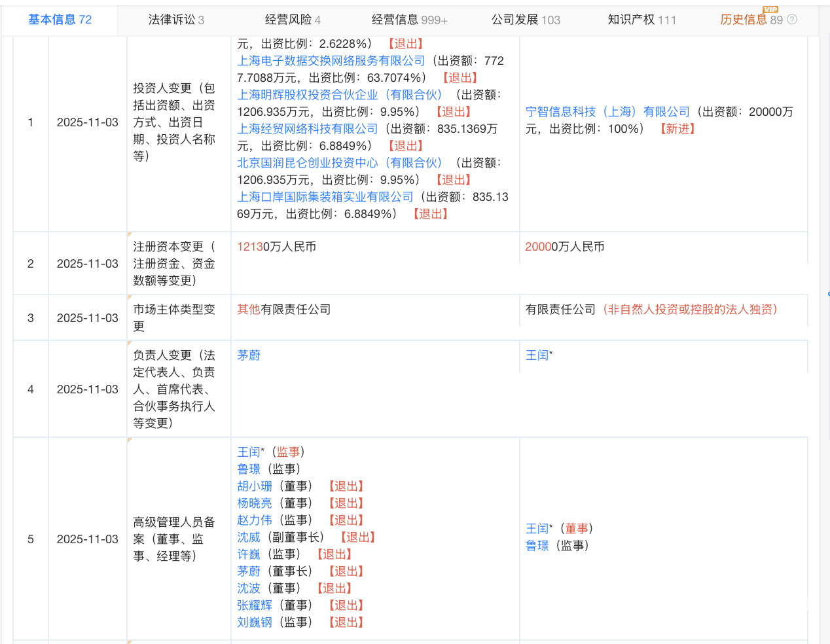This screenshot has height=644, width=830.
Task: Open 上海电子数据交换网络服务有限公司 company link
Action: click(x=331, y=60)
